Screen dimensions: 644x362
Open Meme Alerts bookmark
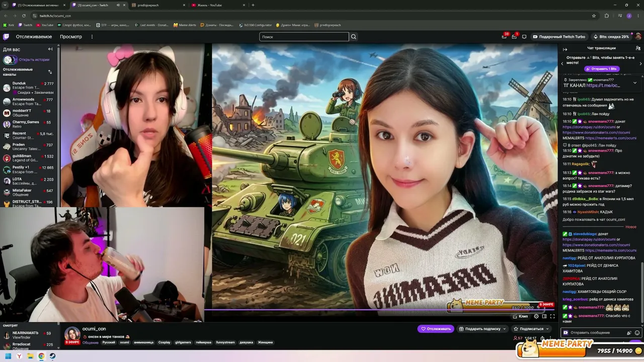coord(185,25)
